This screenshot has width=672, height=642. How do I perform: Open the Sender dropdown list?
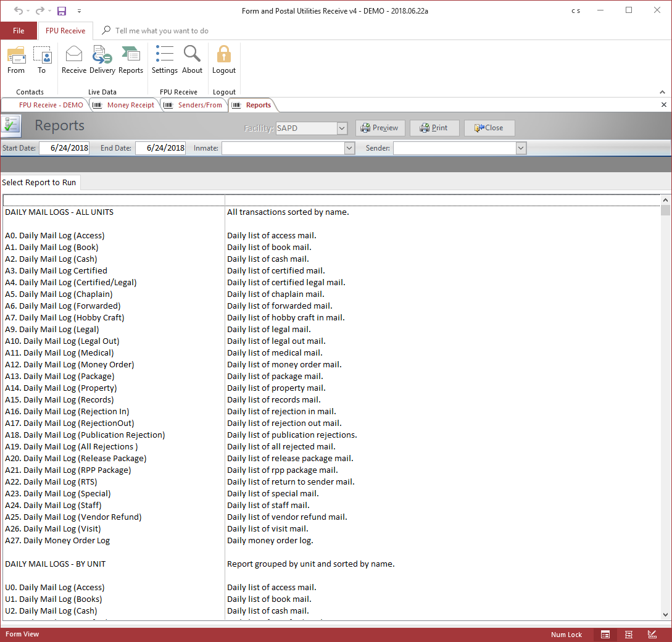coord(521,148)
